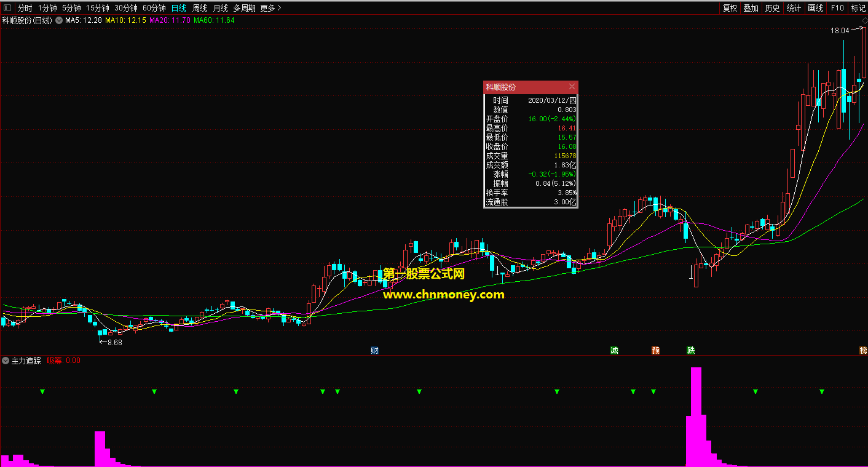The image size is (868, 467).
Task: Select the 5分钟 period tab
Action: coord(71,8)
